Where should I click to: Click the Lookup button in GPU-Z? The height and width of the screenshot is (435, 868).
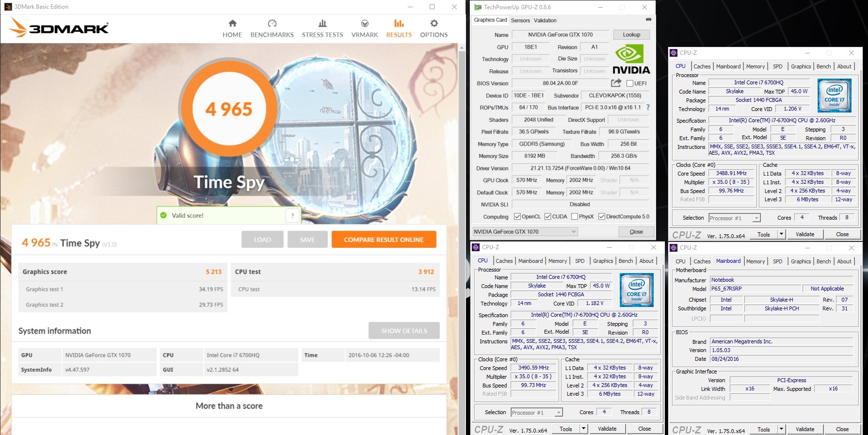pyautogui.click(x=631, y=35)
